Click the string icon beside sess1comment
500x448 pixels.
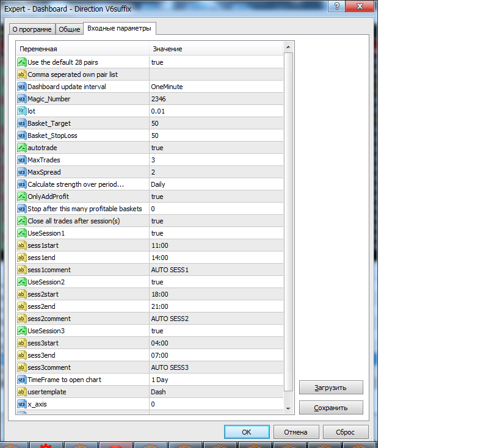point(22,270)
